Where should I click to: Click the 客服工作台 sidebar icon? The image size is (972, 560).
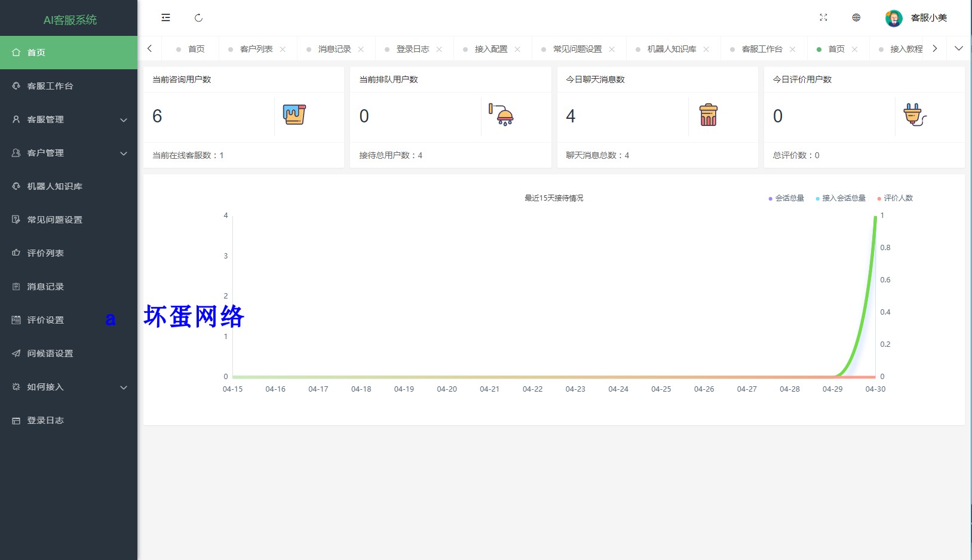click(16, 86)
